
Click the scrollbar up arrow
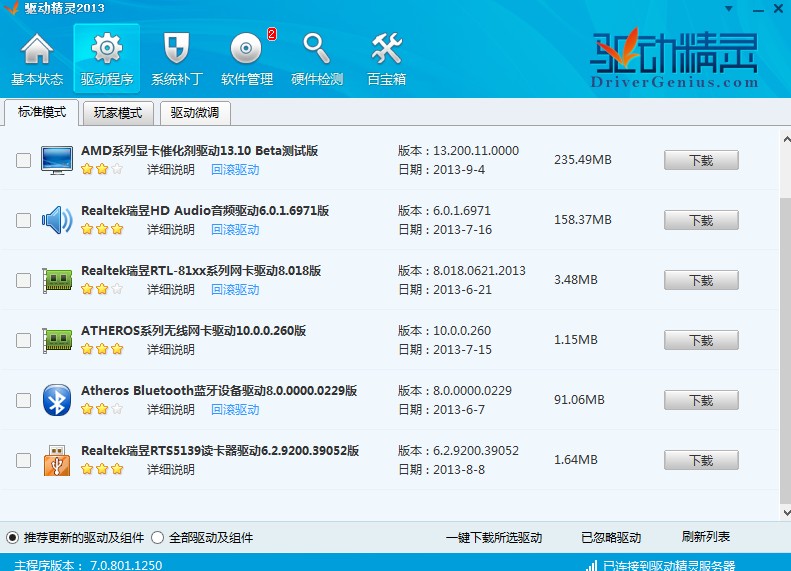[x=786, y=138]
